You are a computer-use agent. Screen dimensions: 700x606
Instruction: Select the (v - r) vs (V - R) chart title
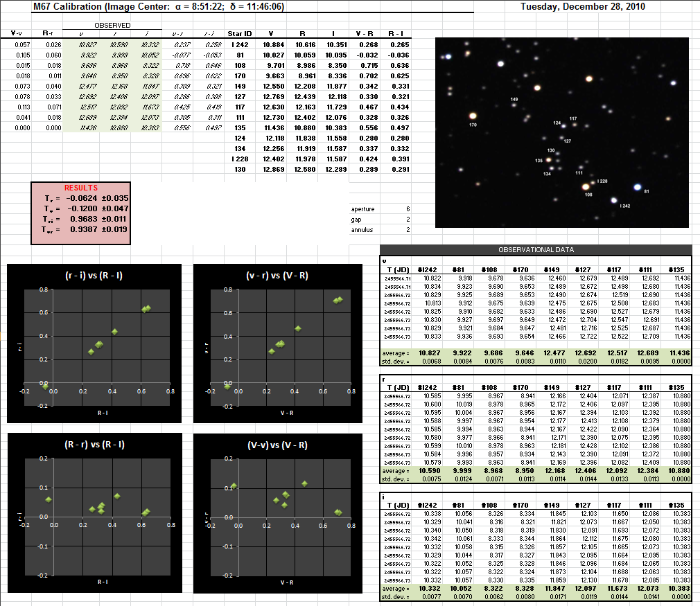[277, 275]
